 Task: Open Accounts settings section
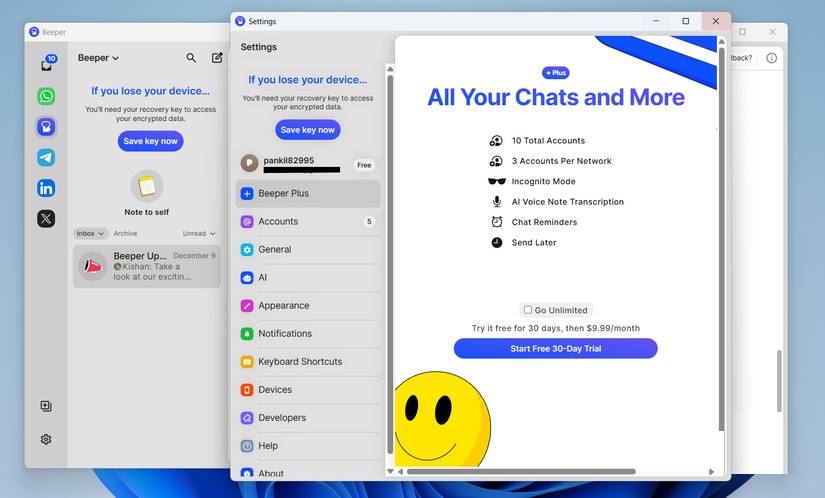click(308, 221)
